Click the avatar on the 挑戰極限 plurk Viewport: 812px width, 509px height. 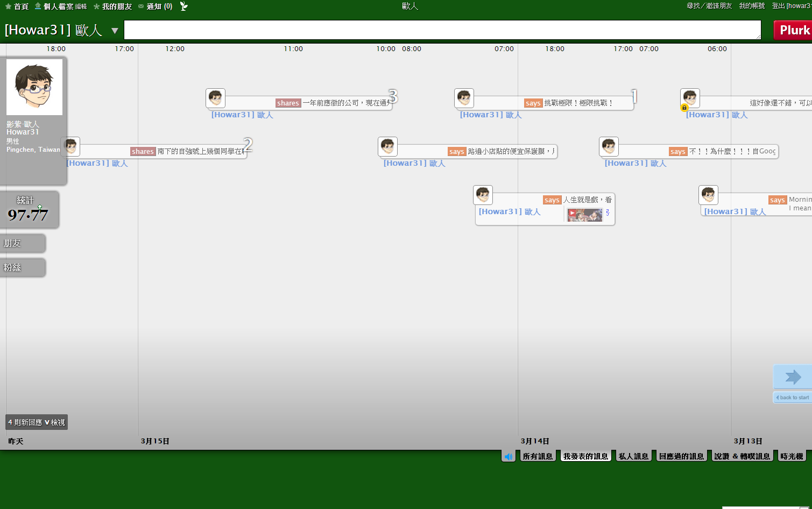pos(464,98)
